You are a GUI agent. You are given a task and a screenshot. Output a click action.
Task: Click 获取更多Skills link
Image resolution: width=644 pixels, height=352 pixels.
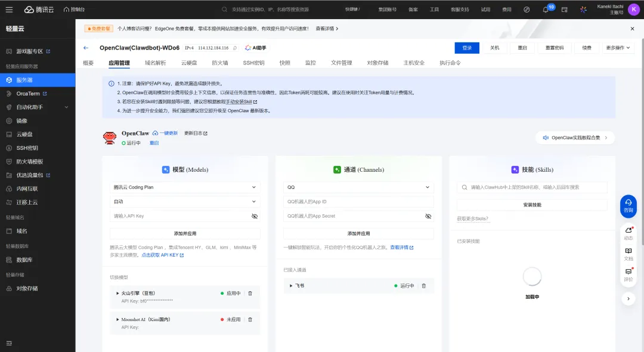472,218
